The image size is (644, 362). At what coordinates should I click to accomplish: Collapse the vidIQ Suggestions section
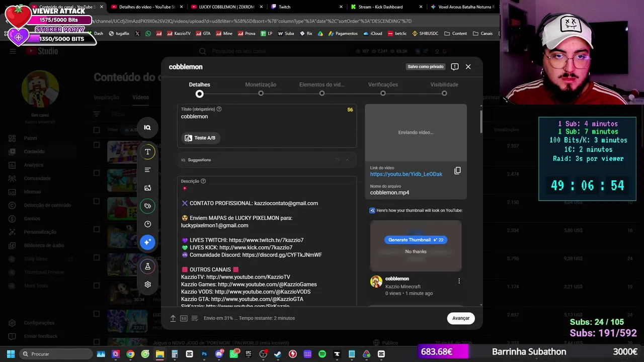347,160
